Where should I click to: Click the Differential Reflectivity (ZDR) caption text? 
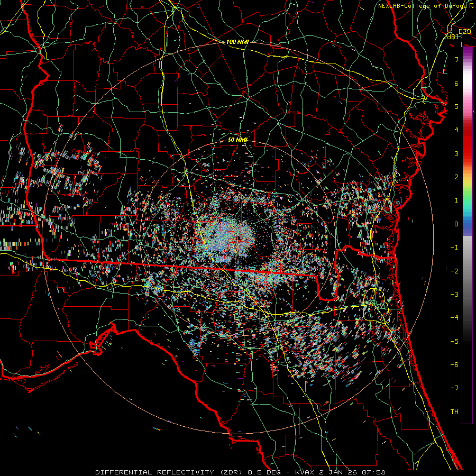[x=169, y=472]
